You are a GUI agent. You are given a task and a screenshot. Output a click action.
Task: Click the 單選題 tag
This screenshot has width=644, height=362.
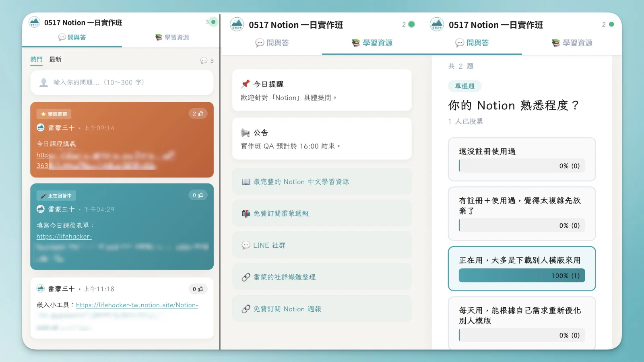(x=464, y=86)
